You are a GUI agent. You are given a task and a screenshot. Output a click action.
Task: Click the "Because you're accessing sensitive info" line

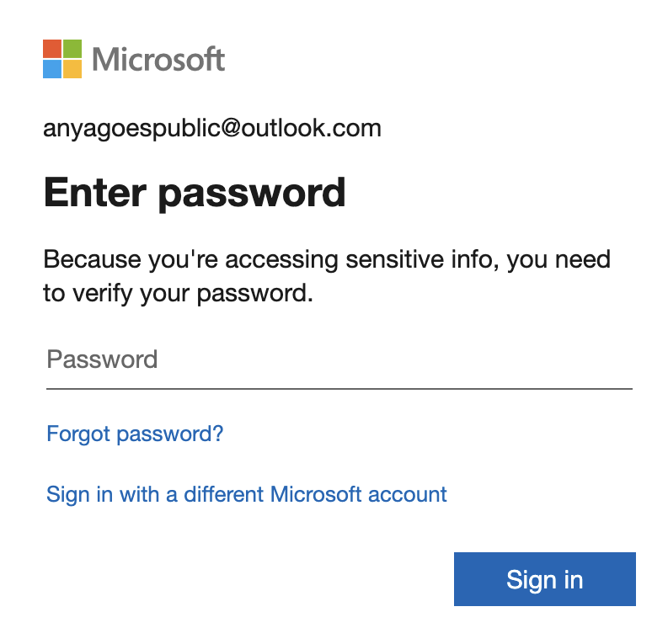pyautogui.click(x=327, y=258)
